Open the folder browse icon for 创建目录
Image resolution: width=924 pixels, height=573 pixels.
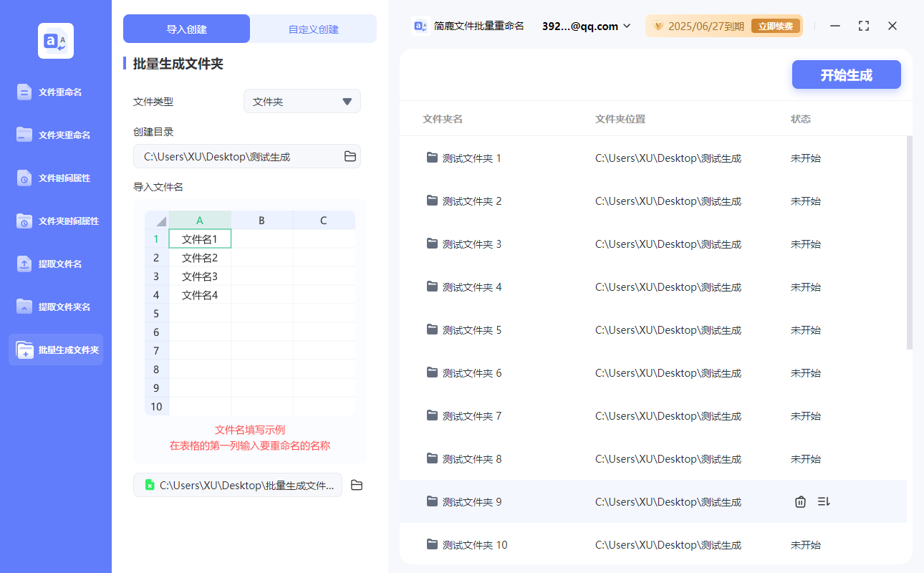click(x=350, y=156)
